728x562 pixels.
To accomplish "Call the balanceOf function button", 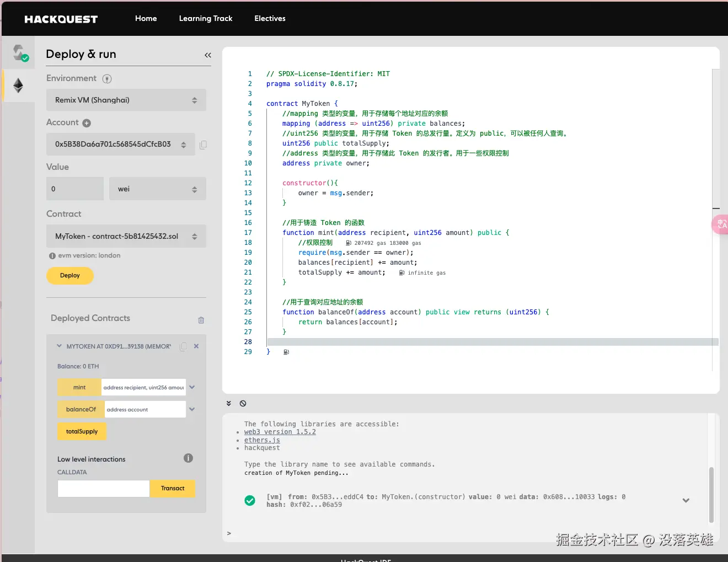I will click(x=81, y=409).
